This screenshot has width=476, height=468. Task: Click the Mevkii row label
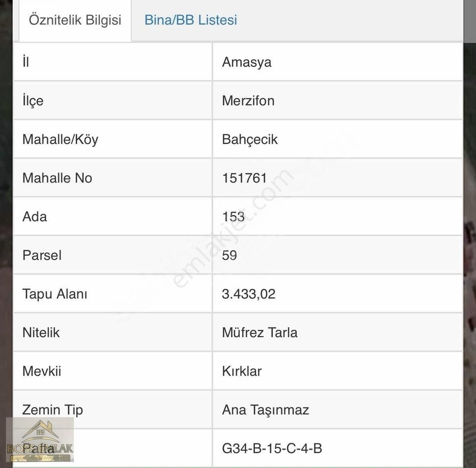coord(42,371)
